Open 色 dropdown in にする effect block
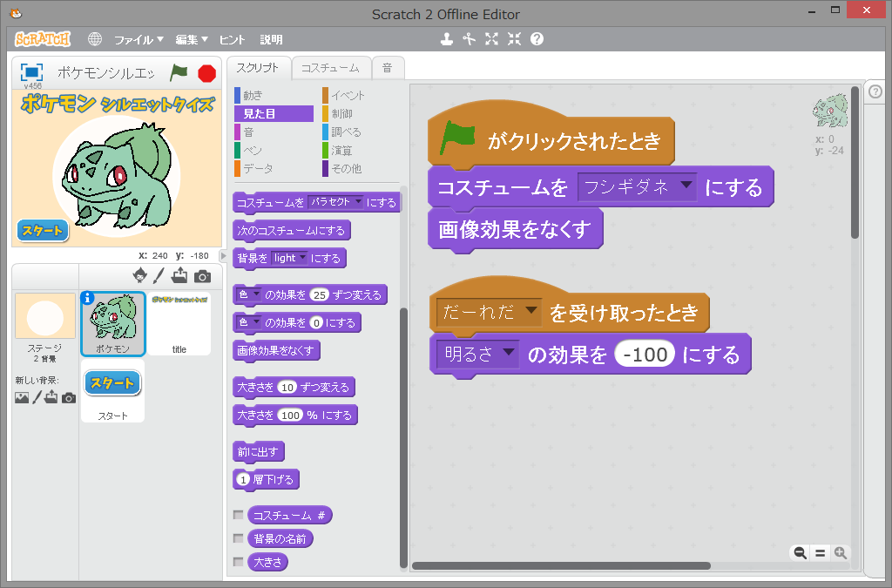This screenshot has width=892, height=588. point(249,322)
